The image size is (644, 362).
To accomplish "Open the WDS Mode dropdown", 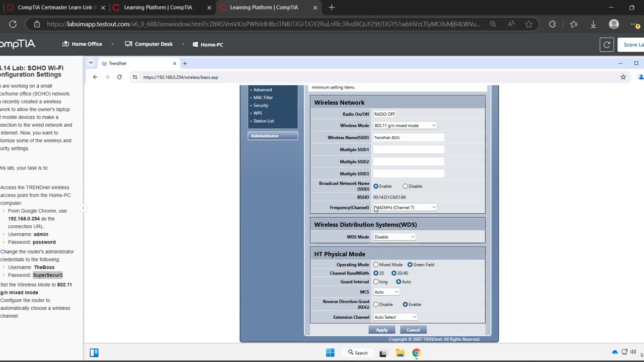I will [x=394, y=237].
